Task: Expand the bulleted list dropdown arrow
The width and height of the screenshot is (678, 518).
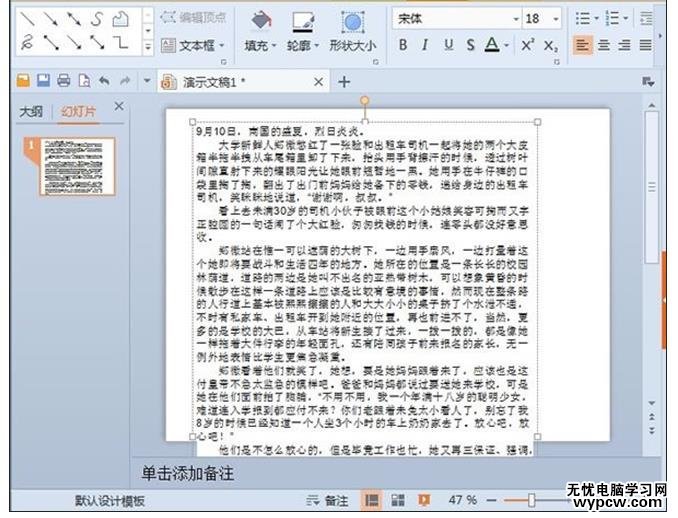Action: [x=596, y=19]
